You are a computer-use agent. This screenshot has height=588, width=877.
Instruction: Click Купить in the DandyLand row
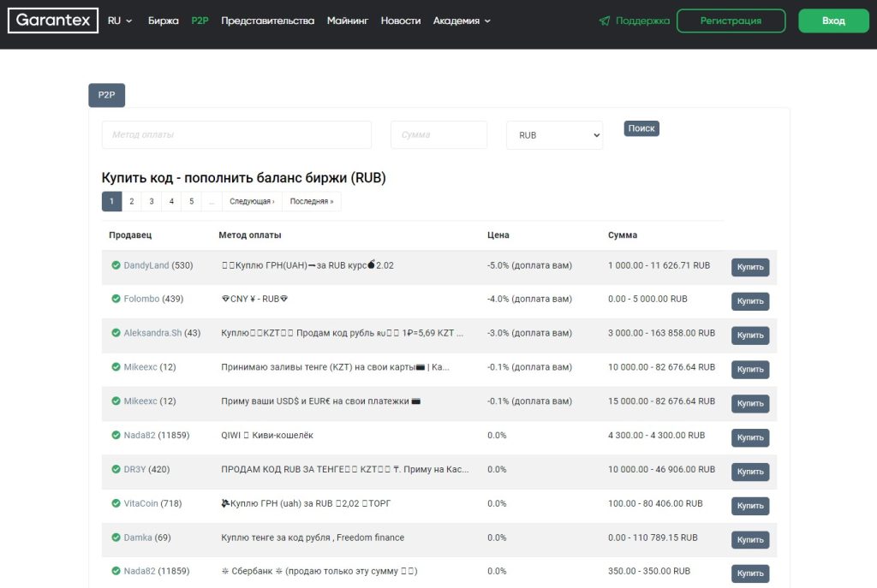click(x=750, y=267)
